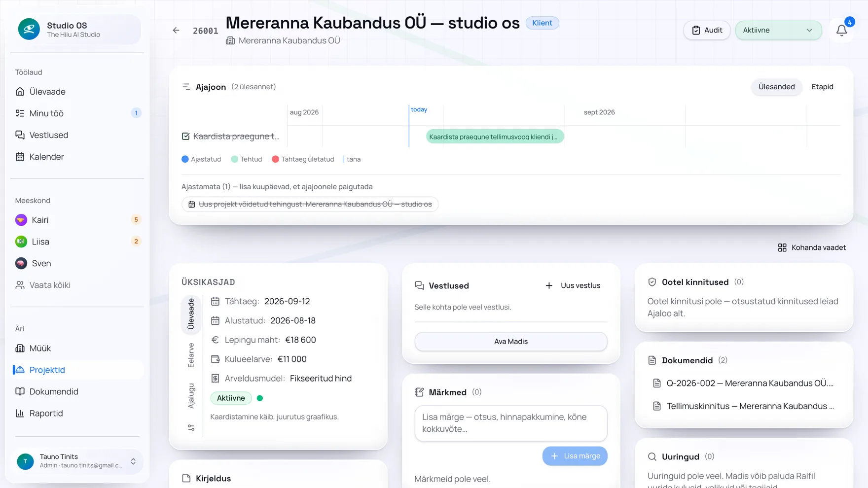Click the Ajajoon header icon

tap(186, 87)
